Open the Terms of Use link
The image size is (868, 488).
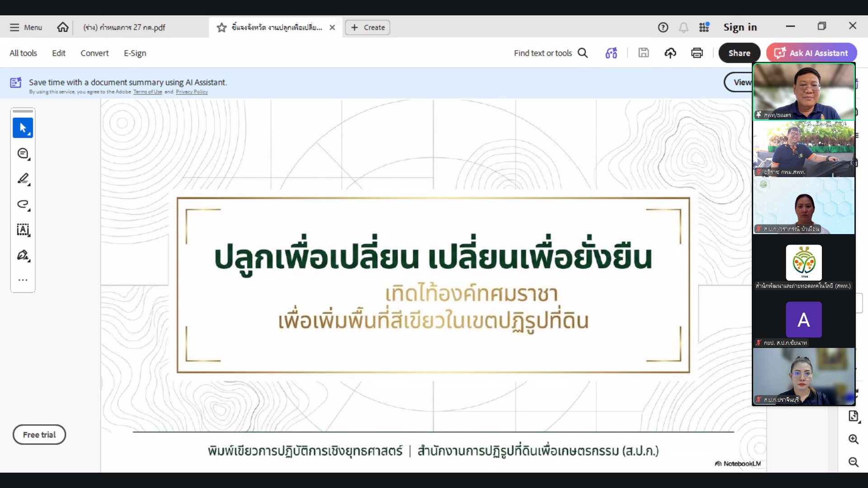tap(147, 92)
